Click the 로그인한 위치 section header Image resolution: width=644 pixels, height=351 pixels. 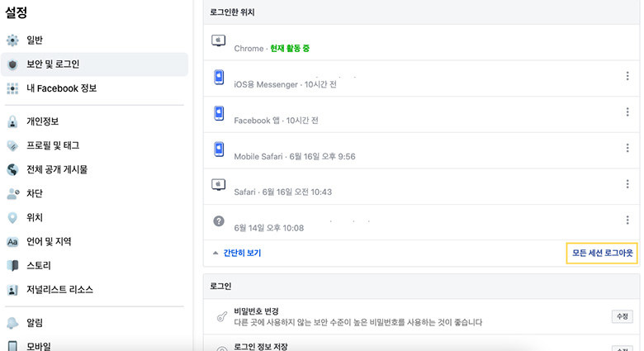pyautogui.click(x=232, y=12)
